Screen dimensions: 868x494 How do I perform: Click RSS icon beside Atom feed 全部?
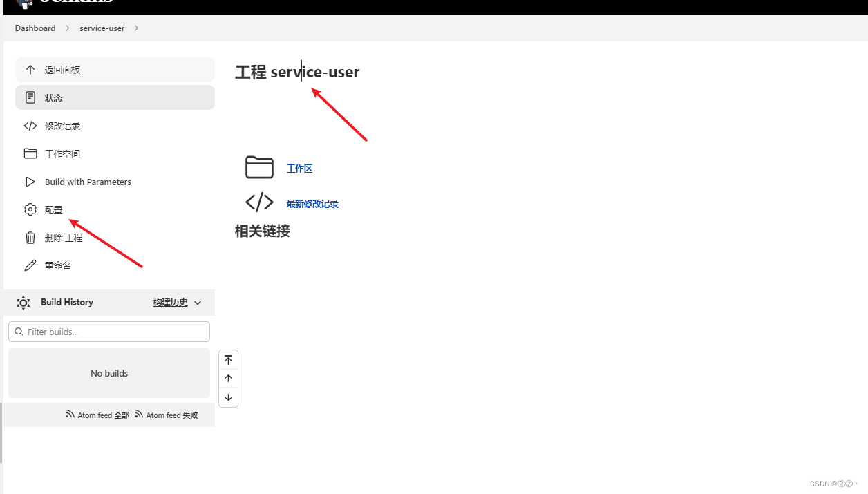(x=70, y=415)
